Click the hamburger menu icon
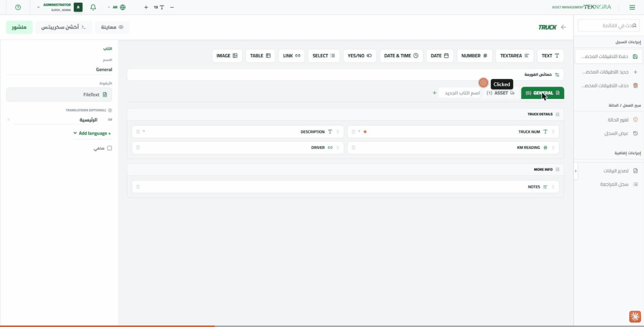The height and width of the screenshot is (327, 644). pos(632,7)
